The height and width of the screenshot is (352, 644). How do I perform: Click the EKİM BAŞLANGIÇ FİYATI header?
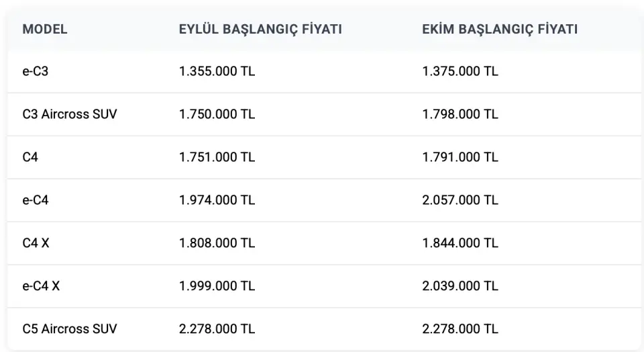[500, 30]
